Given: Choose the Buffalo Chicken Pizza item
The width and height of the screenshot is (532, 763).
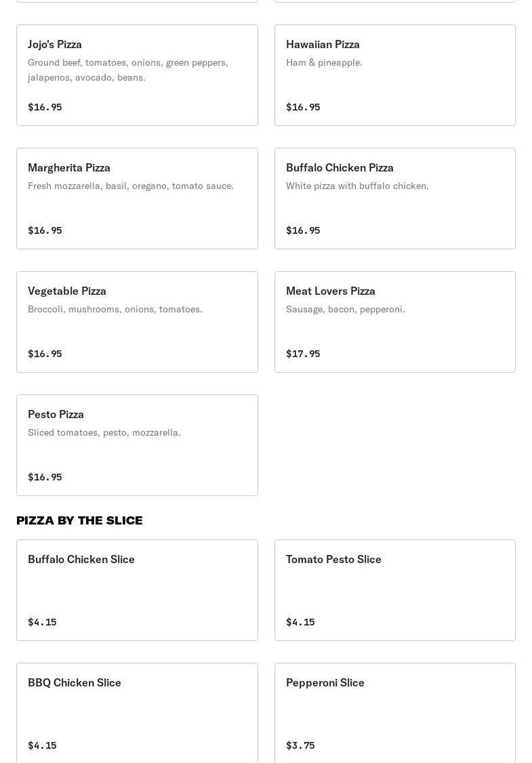Looking at the screenshot, I should click(394, 199).
